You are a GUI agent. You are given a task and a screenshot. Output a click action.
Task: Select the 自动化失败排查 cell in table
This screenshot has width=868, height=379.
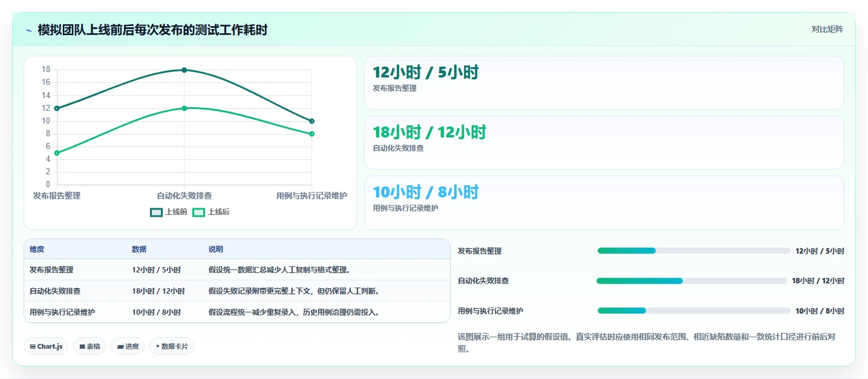[x=55, y=291]
